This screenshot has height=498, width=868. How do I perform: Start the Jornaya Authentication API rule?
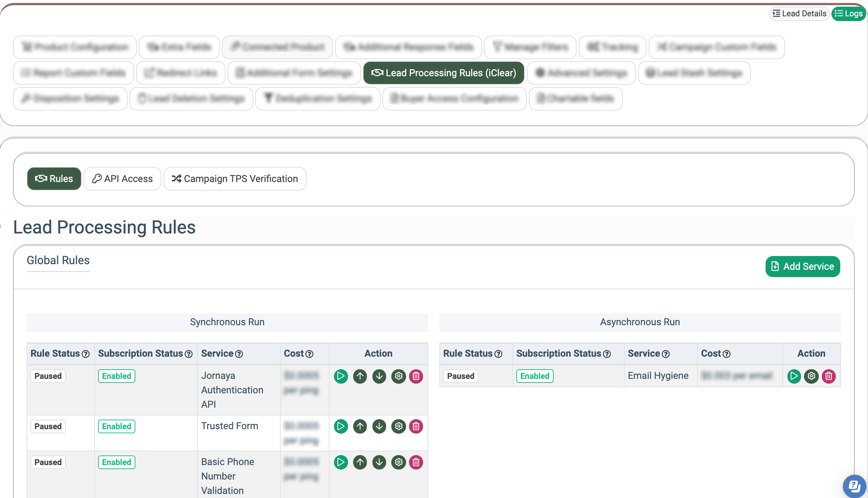point(341,376)
